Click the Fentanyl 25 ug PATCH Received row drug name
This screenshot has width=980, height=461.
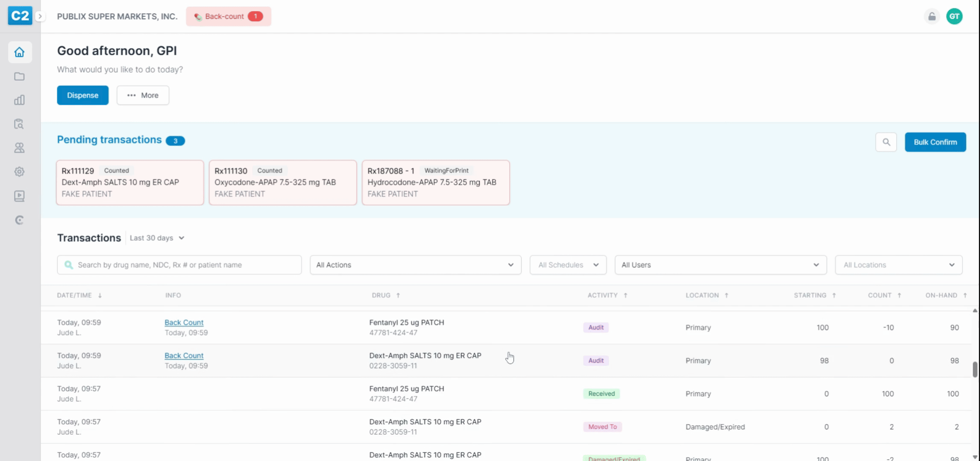[407, 388]
